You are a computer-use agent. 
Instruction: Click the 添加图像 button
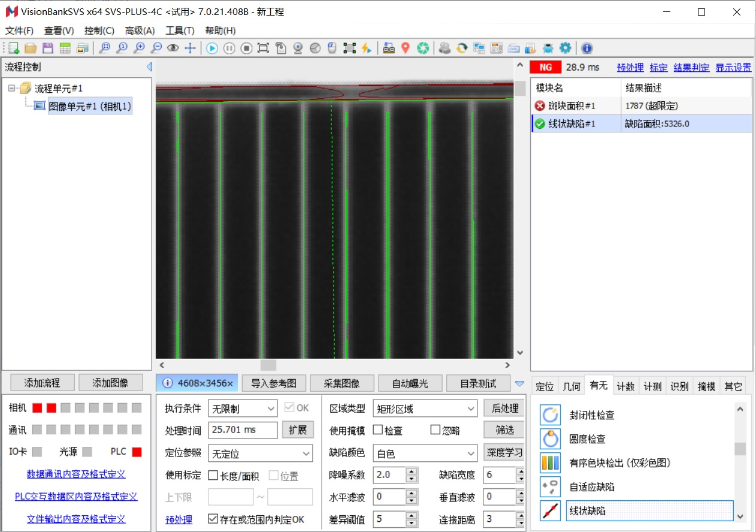(x=110, y=383)
